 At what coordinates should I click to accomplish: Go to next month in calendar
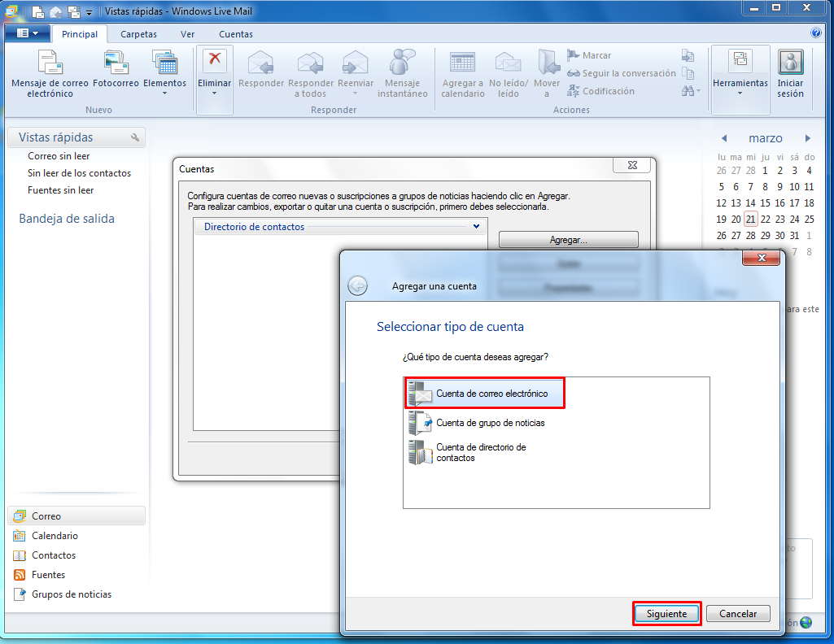coord(807,138)
